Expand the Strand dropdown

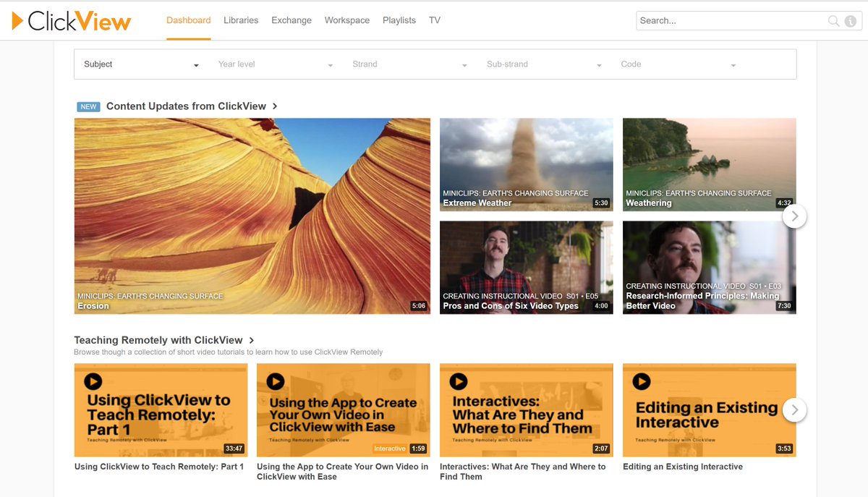click(409, 64)
